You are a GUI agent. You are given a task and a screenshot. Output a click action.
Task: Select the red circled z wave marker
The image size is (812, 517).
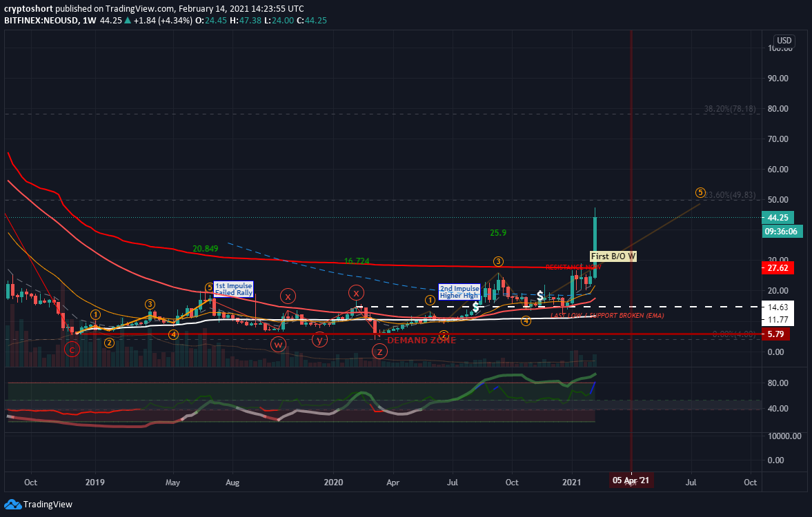point(379,352)
